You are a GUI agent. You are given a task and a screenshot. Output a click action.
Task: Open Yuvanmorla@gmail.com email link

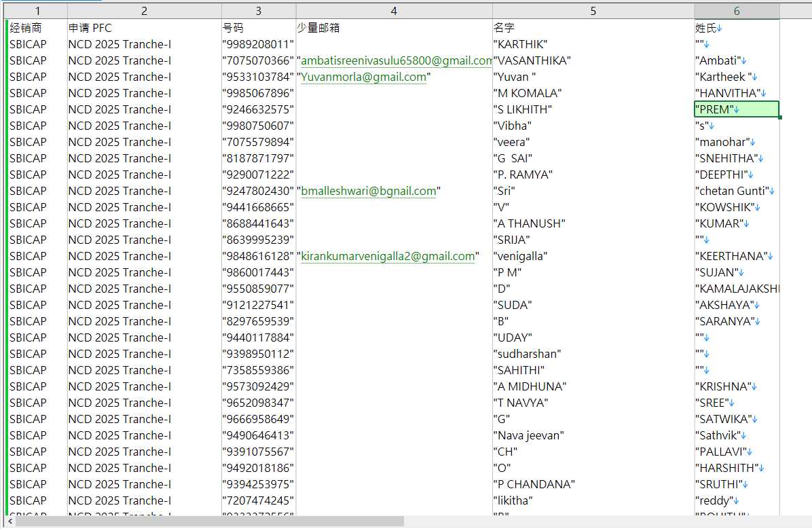click(363, 77)
